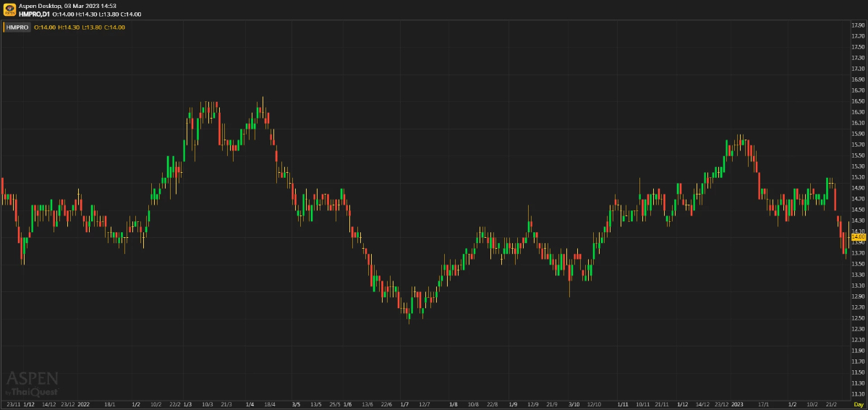Open the Day interval selector on time axis
The height and width of the screenshot is (410, 868).
pyautogui.click(x=859, y=404)
